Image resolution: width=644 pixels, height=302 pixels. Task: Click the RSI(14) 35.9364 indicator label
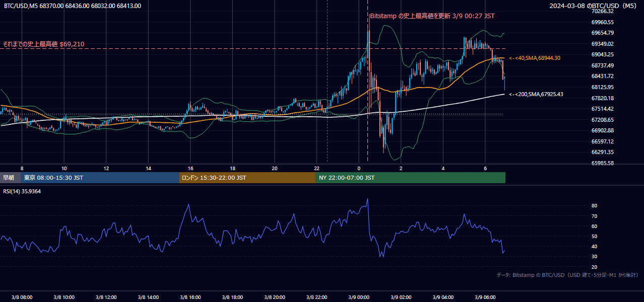click(x=22, y=191)
